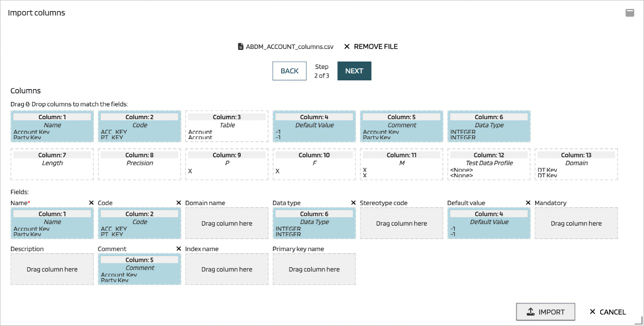Image resolution: width=644 pixels, height=326 pixels.
Task: Click the Mandatory field drop zone
Action: click(576, 223)
